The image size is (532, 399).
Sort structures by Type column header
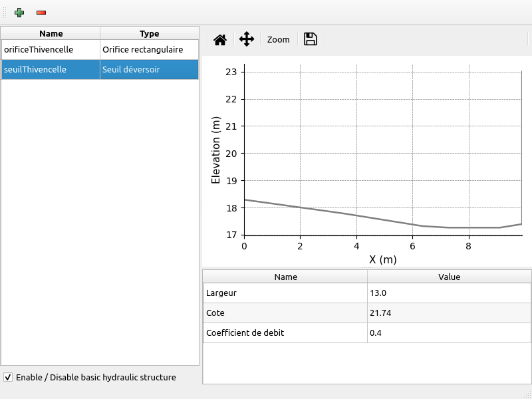[149, 33]
